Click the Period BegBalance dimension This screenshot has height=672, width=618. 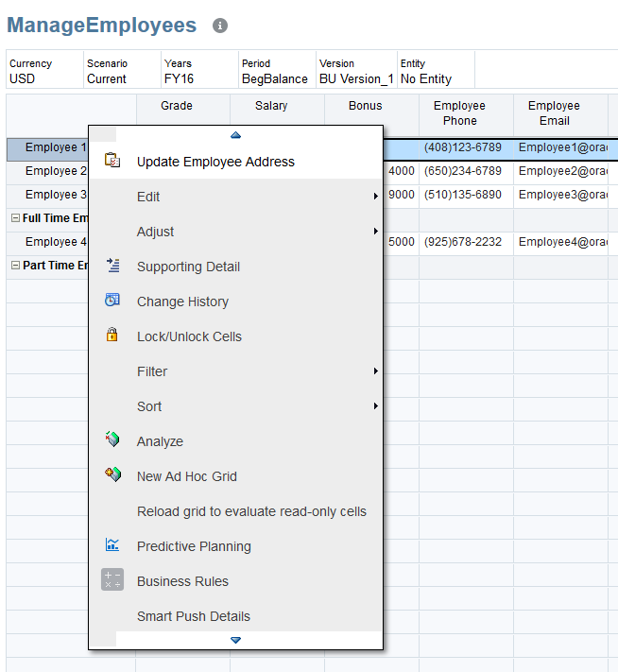pyautogui.click(x=277, y=70)
